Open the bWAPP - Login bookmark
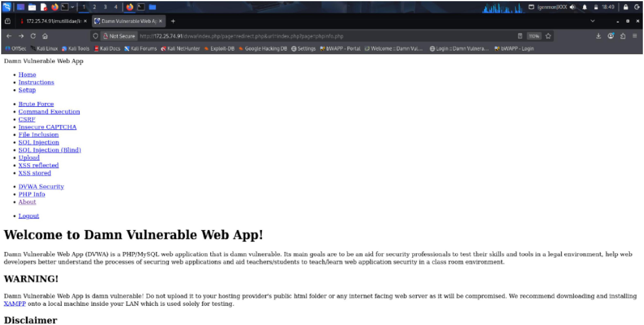The image size is (644, 325). point(514,48)
